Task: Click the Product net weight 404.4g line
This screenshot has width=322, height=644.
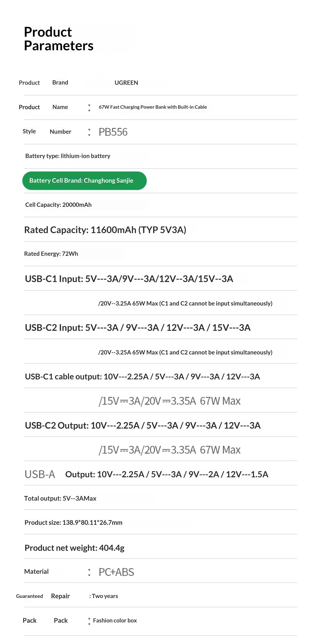Action: 74,548
